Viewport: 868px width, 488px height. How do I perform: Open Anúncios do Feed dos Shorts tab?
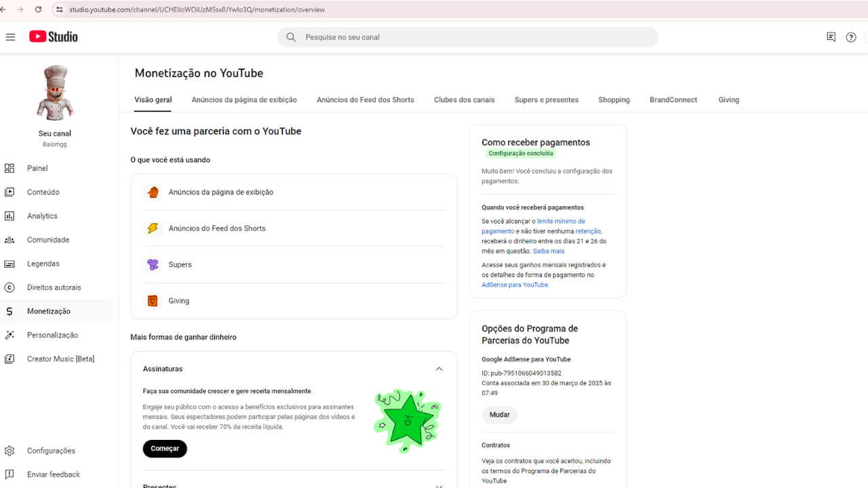[x=366, y=100]
